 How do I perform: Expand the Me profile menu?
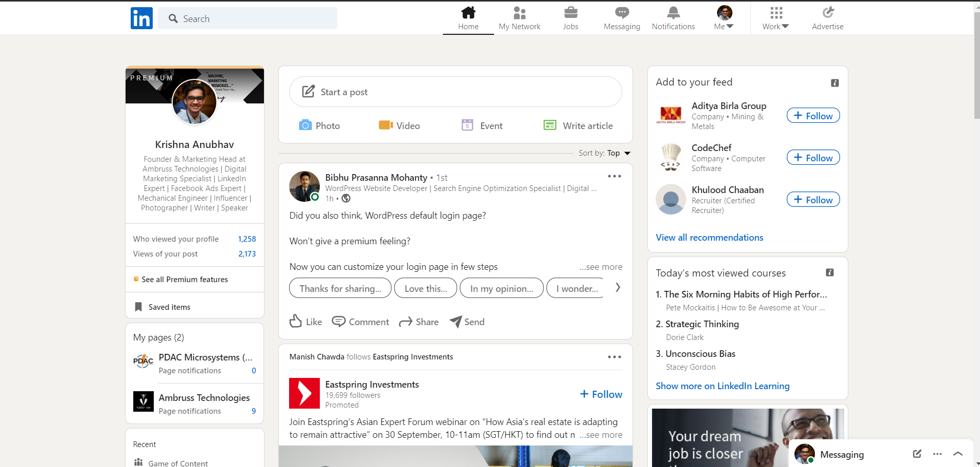[724, 18]
